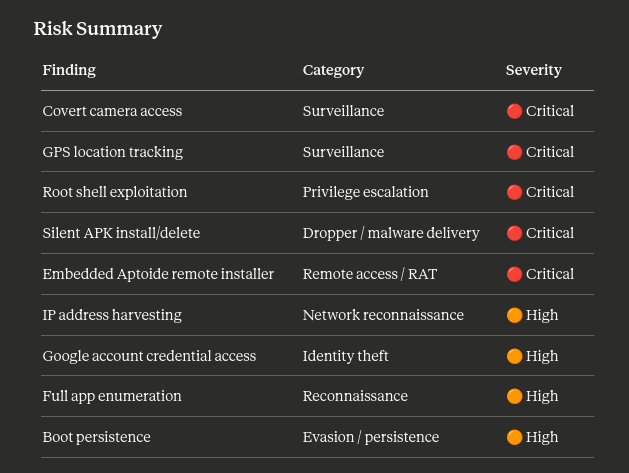Click orange severity dot for Boot persistence
629x473 pixels.
(514, 437)
